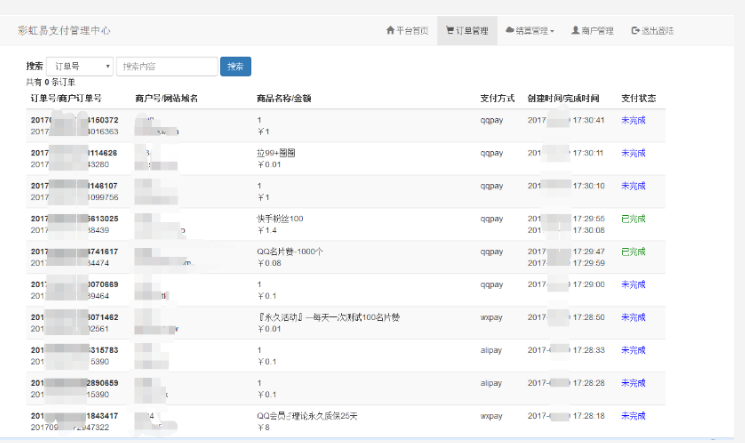Click the 订单号/商户订单号 column header
This screenshot has height=443, width=745.
pyautogui.click(x=66, y=98)
